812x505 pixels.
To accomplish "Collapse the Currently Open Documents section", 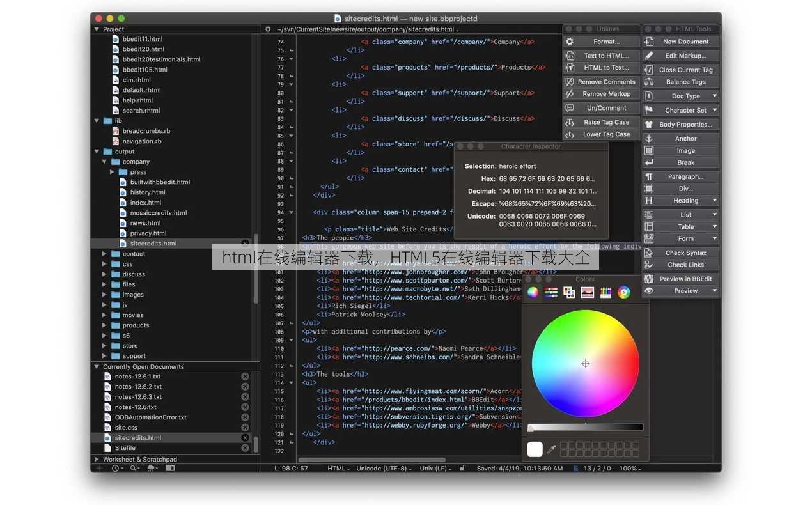I will pos(97,367).
